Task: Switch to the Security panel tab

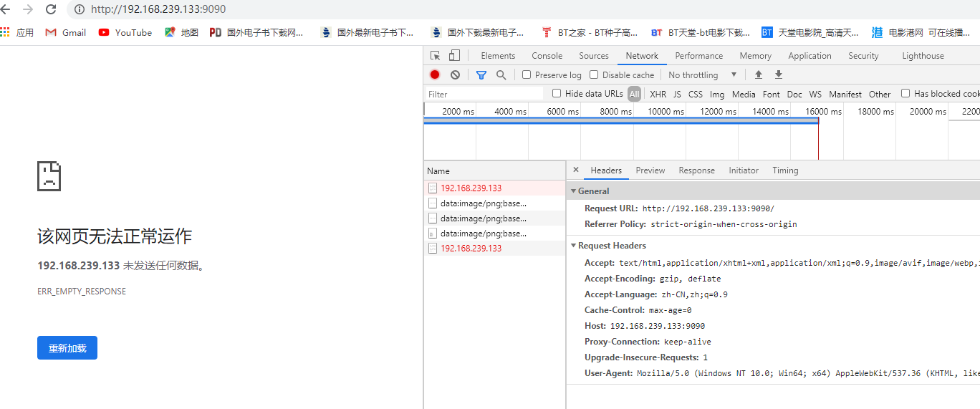Action: point(863,56)
